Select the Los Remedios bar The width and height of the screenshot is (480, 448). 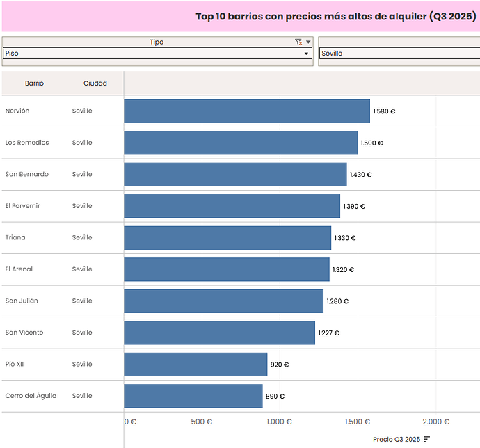tap(241, 143)
